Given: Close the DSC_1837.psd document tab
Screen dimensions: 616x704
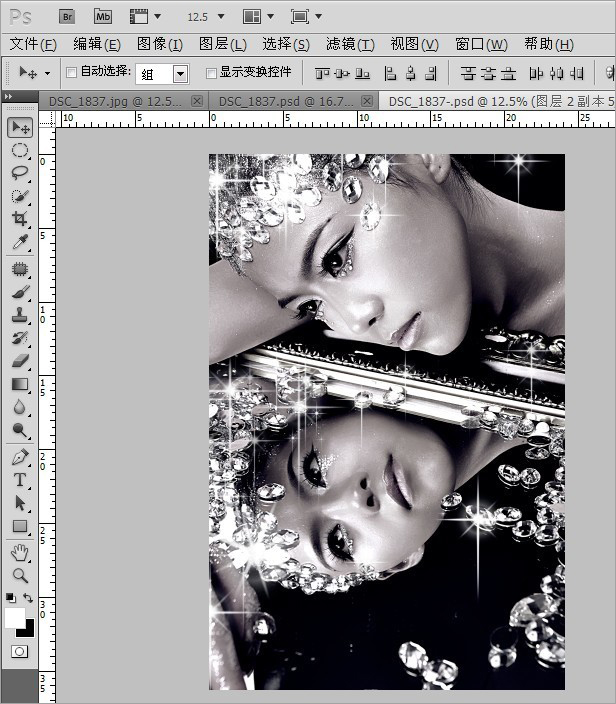Looking at the screenshot, I should [x=367, y=101].
